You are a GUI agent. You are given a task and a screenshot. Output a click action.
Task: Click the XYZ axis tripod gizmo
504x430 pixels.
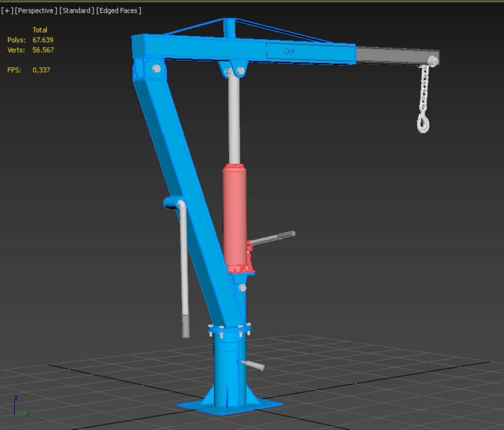(20, 407)
